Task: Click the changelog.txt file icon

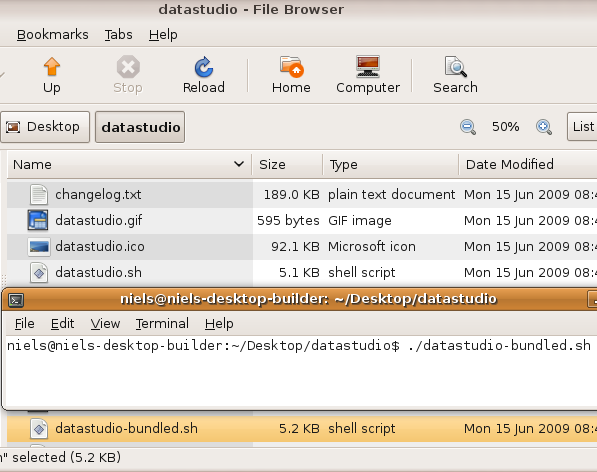Action: [39, 195]
